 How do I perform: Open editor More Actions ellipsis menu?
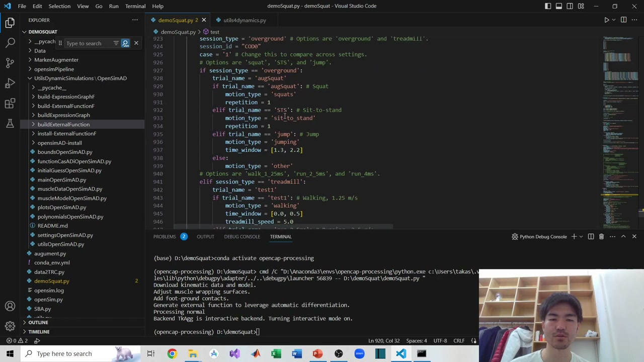click(634, 20)
